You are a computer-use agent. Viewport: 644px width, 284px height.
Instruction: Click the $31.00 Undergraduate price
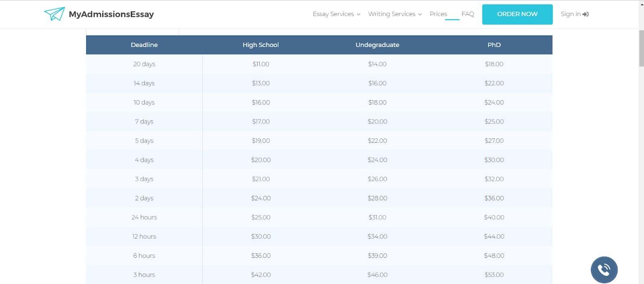click(x=377, y=217)
